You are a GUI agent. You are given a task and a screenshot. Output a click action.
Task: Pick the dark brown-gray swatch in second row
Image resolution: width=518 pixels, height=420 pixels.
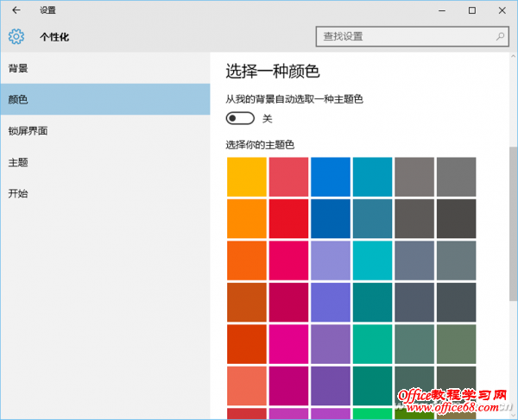(x=414, y=219)
